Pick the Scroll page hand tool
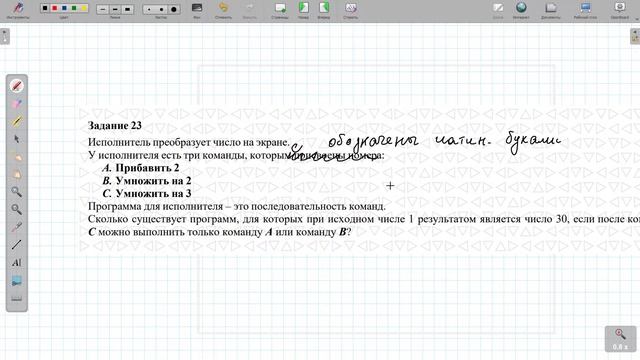The width and height of the screenshot is (640, 360). pos(17,174)
